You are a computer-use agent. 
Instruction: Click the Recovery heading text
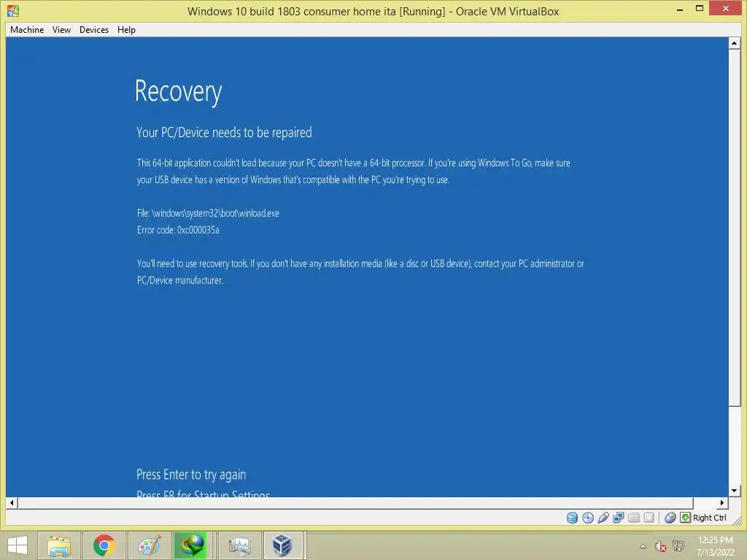tap(178, 91)
